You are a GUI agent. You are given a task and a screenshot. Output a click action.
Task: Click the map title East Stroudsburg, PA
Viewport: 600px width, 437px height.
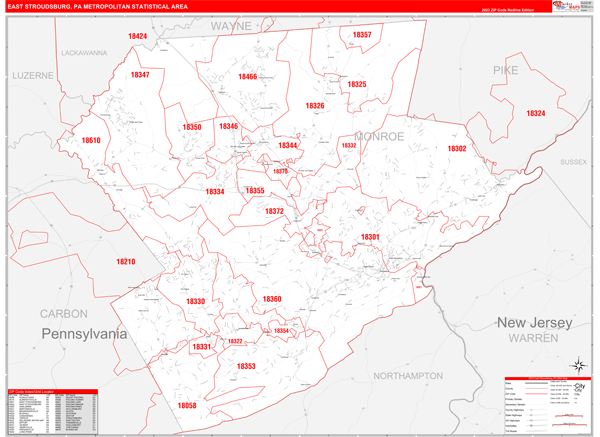point(98,7)
